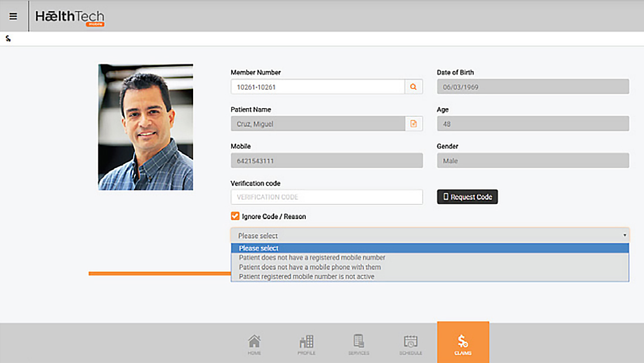The width and height of the screenshot is (644, 363).
Task: Click the Verification code input field
Action: click(x=326, y=197)
